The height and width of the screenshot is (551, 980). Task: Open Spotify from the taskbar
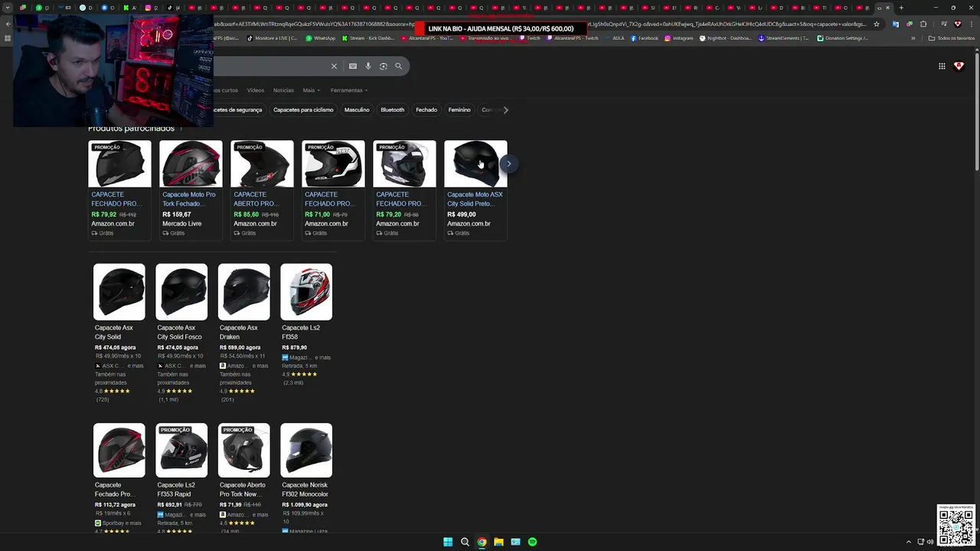pyautogui.click(x=532, y=542)
